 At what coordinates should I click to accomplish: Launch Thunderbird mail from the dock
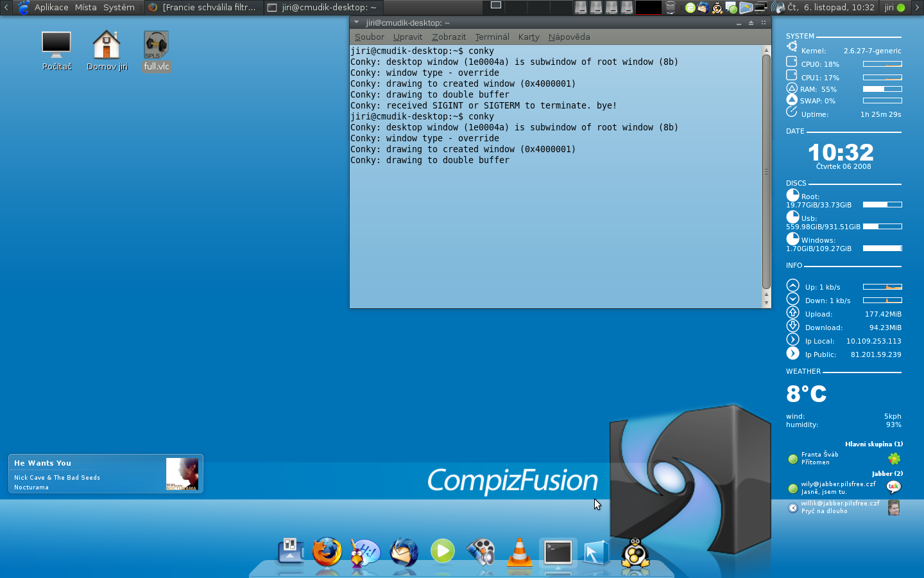pyautogui.click(x=404, y=552)
